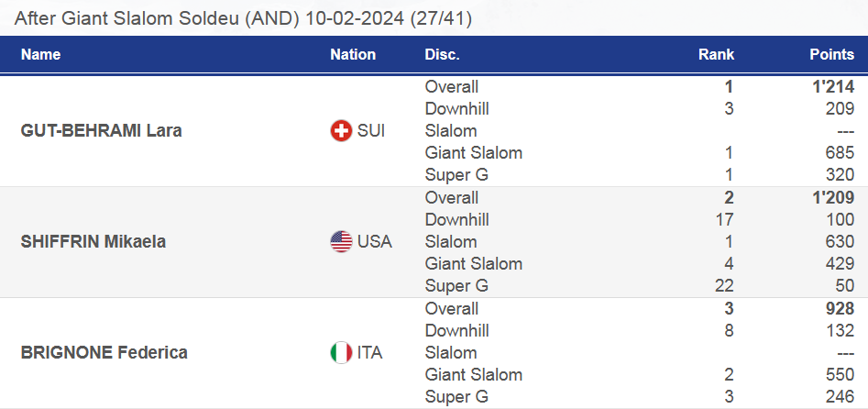Click Shiffrin's Slalom discipline row
This screenshot has width=868, height=409.
coord(451,242)
